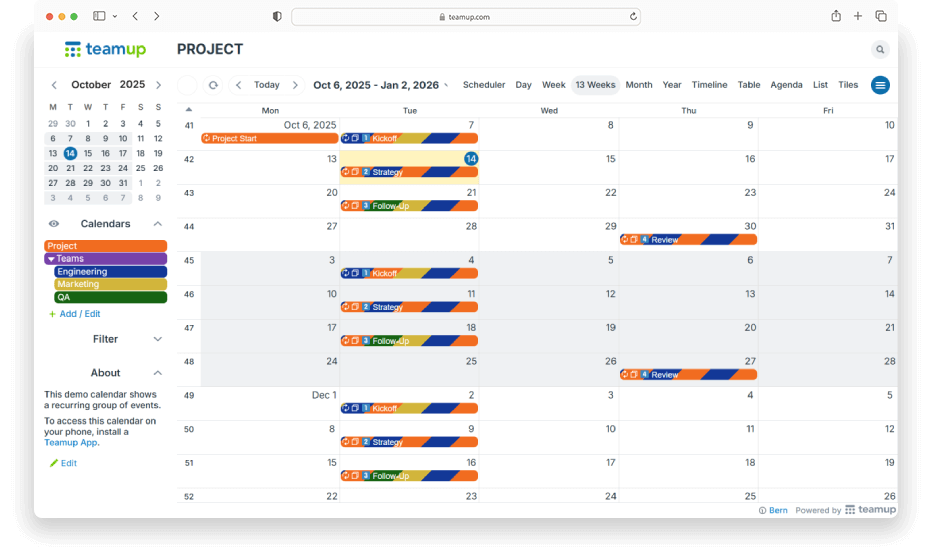Open the date range dropdown Oct 6, 2025 - Jan 2, 2026

coord(380,85)
